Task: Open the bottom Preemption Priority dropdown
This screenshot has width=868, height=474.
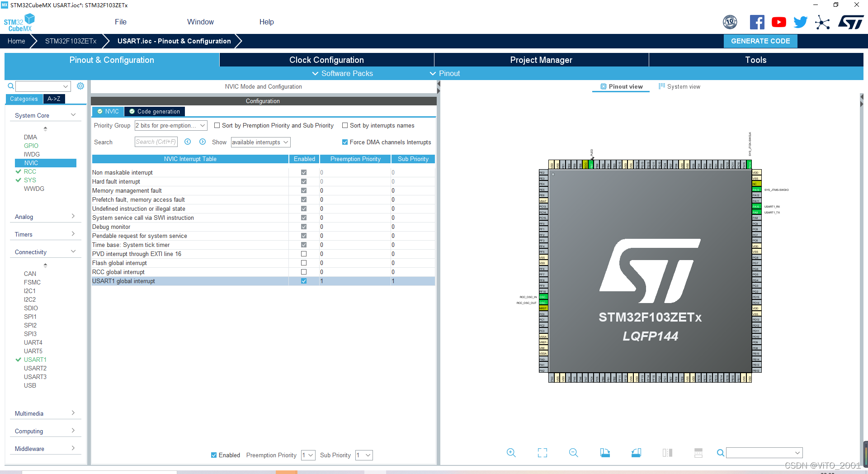Action: [x=308, y=455]
